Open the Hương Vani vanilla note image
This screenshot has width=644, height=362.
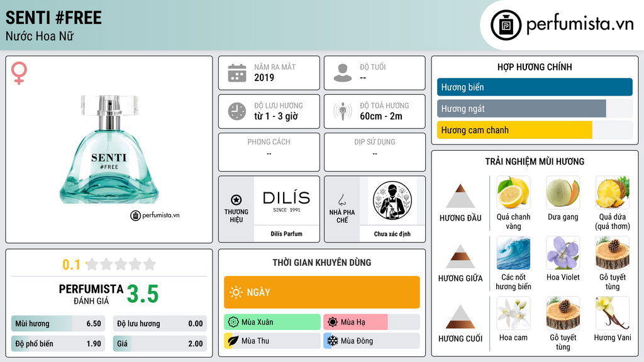click(613, 313)
